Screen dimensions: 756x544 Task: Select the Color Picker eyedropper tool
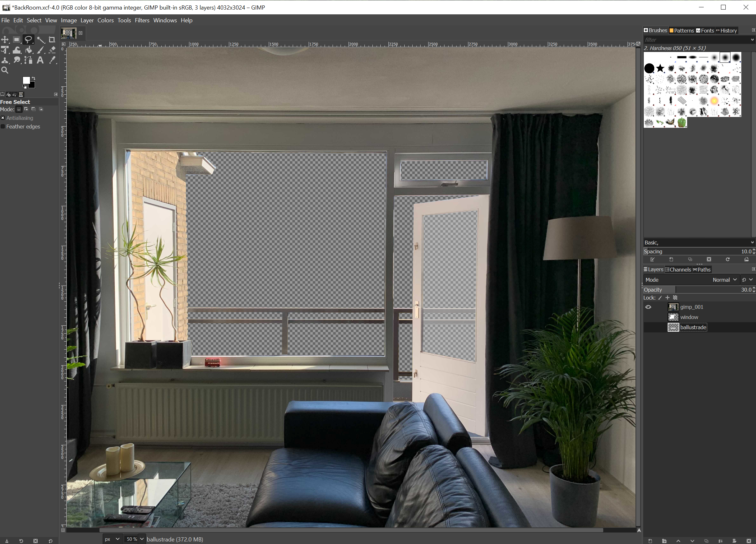point(52,60)
